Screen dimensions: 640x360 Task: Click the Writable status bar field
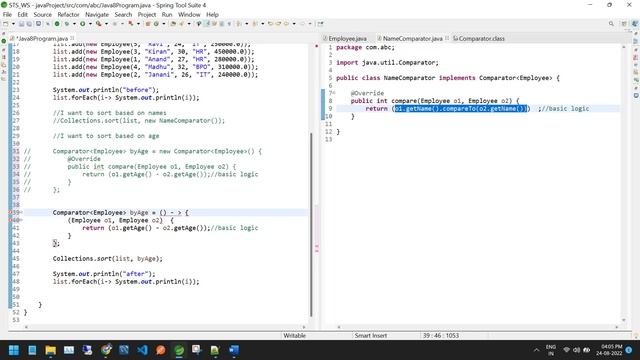pyautogui.click(x=294, y=336)
